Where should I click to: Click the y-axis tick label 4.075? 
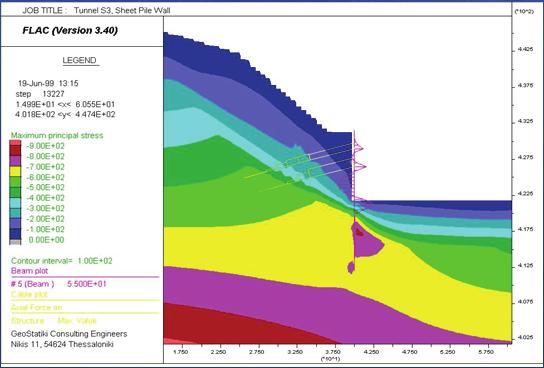[x=525, y=302]
